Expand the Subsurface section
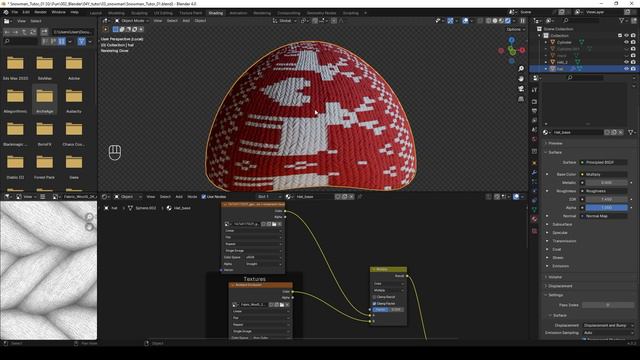 [562, 224]
